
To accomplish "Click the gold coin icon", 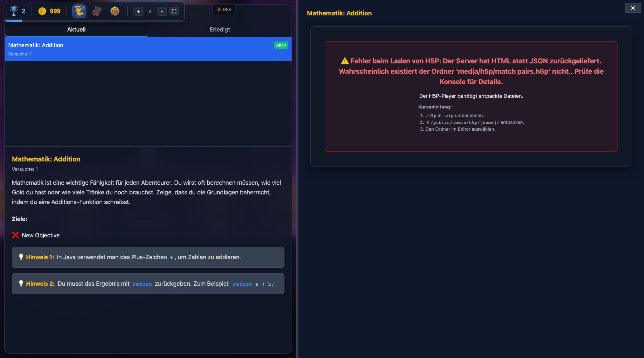I will 42,11.
